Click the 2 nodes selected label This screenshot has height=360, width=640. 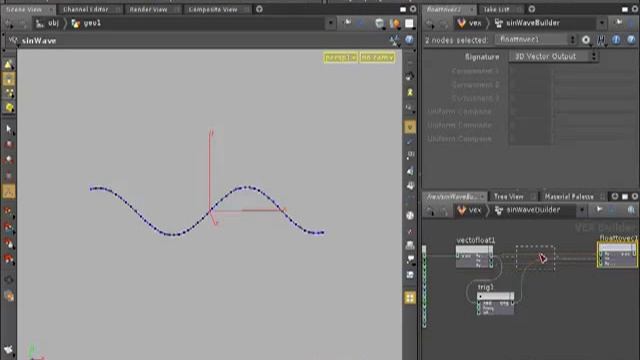[456, 40]
